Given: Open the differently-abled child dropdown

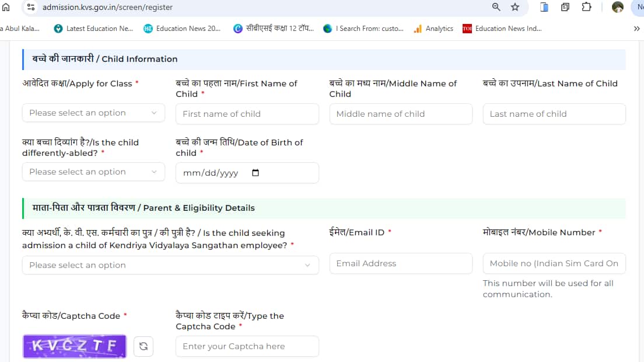Looking at the screenshot, I should click(93, 172).
